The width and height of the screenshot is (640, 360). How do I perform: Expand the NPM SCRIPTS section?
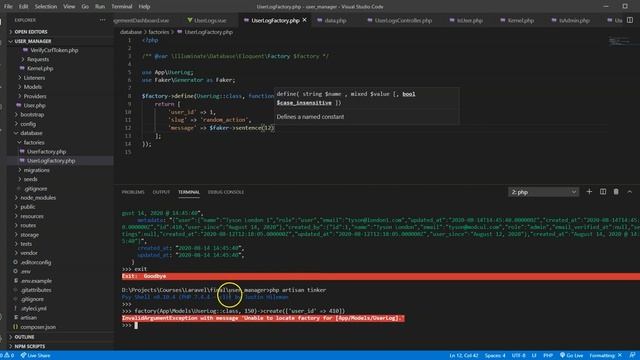tap(30, 347)
